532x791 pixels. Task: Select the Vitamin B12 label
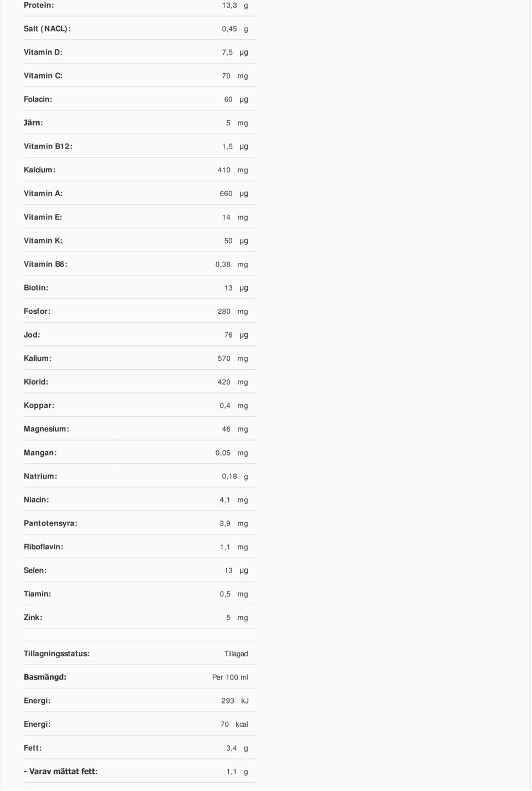tap(48, 146)
